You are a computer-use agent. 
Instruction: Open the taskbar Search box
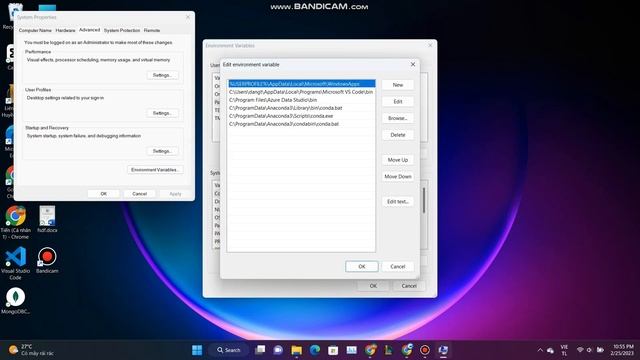coord(229,350)
